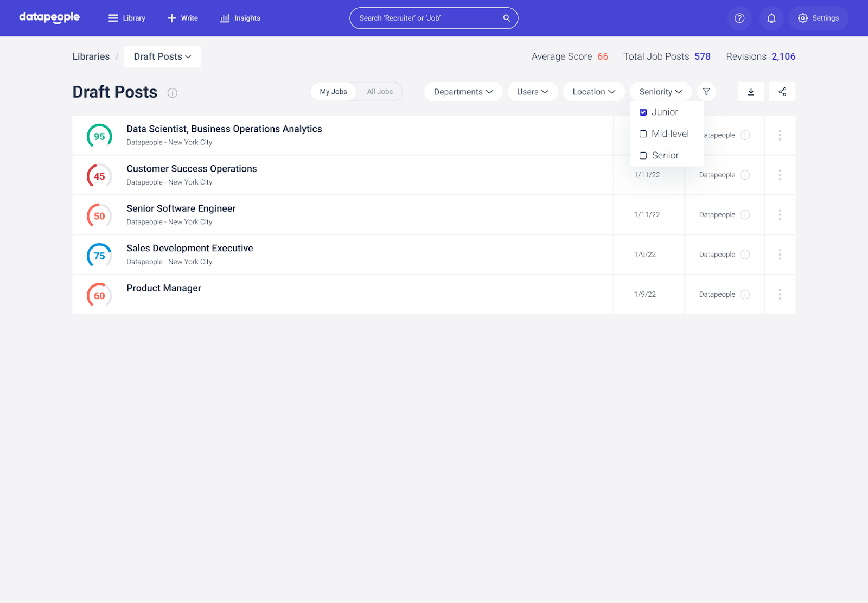This screenshot has height=603, width=868.
Task: Click the 50 score ring
Action: 99,215
